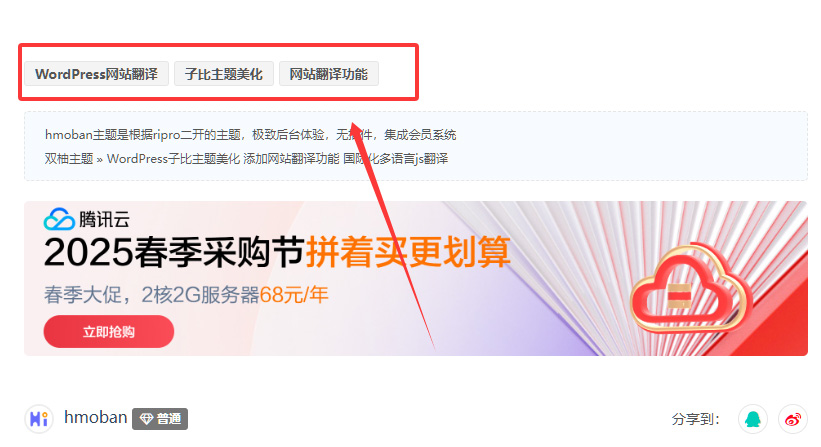The width and height of the screenshot is (821, 447).
Task: Click the hmoban主题 description line
Action: click(250, 135)
